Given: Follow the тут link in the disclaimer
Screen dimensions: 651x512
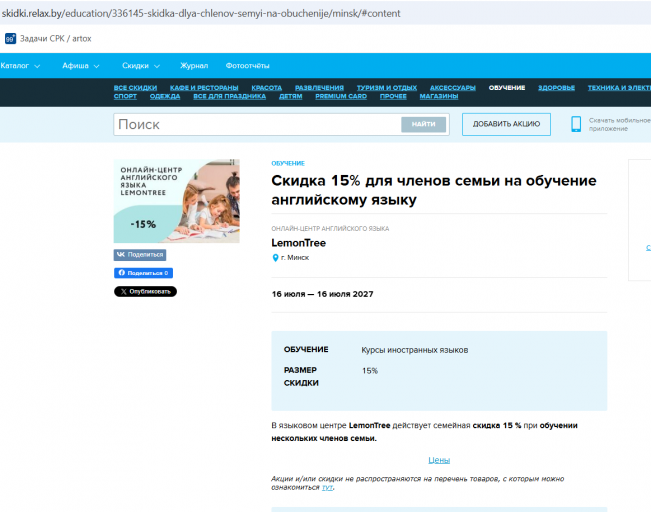Looking at the screenshot, I should [327, 488].
